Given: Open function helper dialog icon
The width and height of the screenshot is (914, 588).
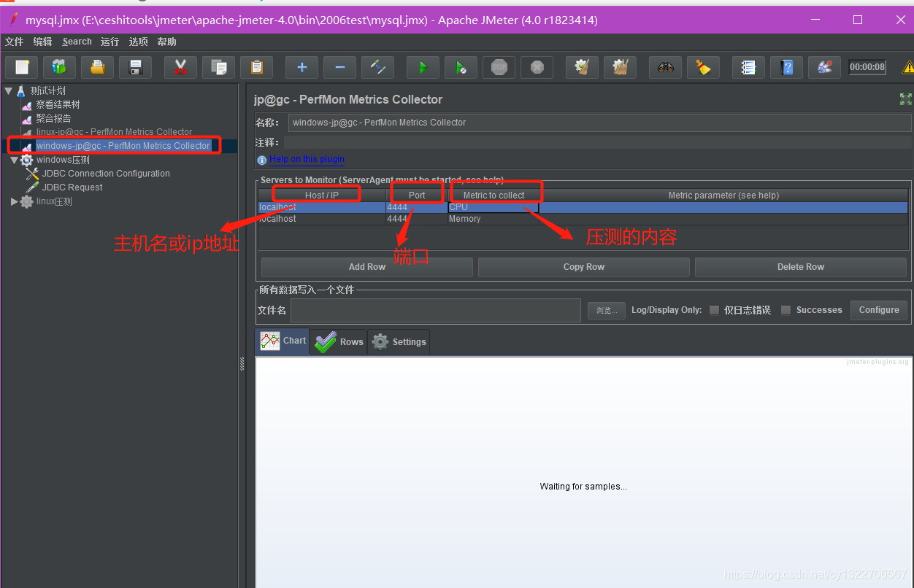Looking at the screenshot, I should coord(749,67).
